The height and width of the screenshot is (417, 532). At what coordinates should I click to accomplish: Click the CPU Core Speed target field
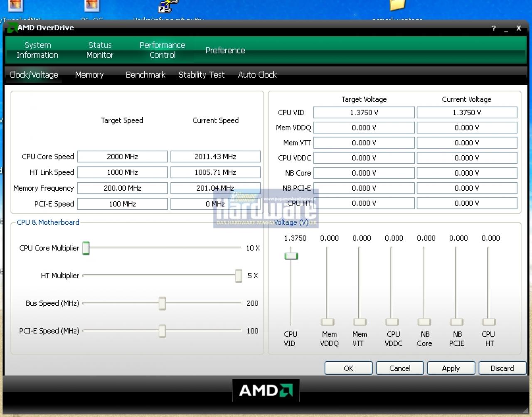point(123,157)
